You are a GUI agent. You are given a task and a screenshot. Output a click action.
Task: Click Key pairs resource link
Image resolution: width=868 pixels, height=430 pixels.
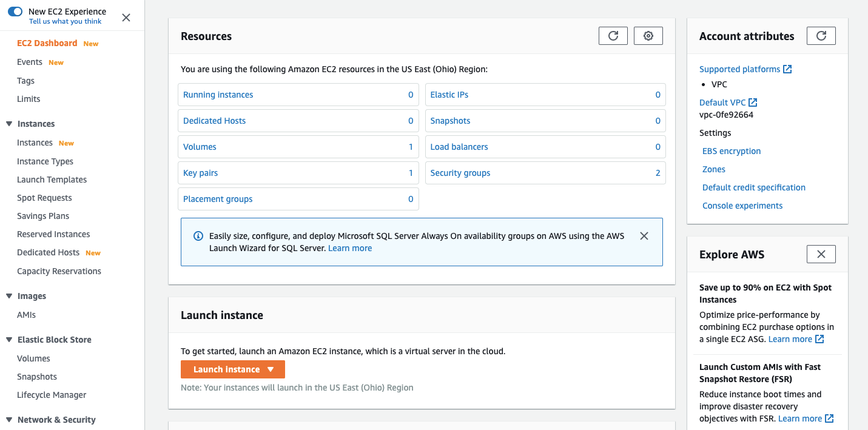[x=200, y=173]
